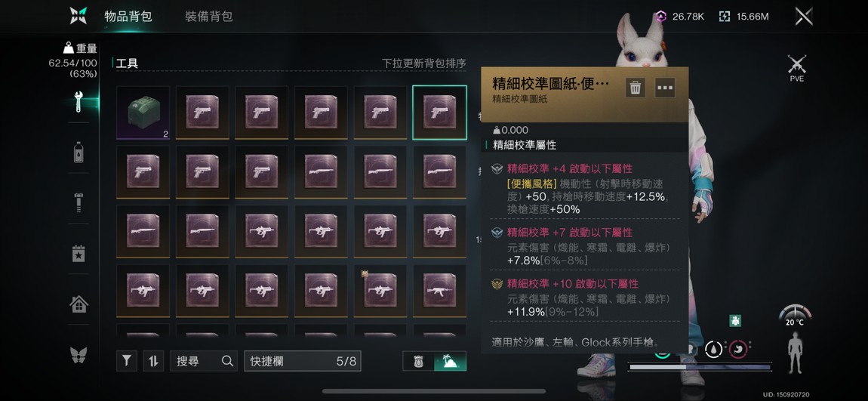The width and height of the screenshot is (868, 401).
Task: Click the 搜尋 search field
Action: click(x=204, y=361)
